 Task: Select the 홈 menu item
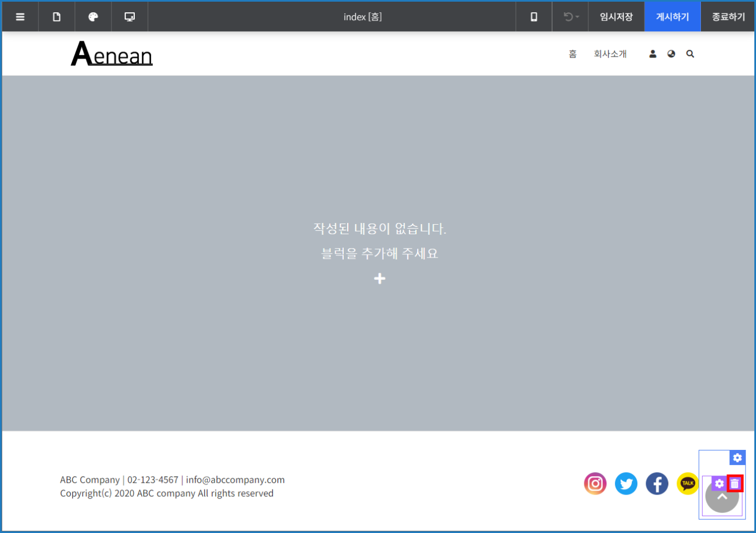tap(573, 54)
